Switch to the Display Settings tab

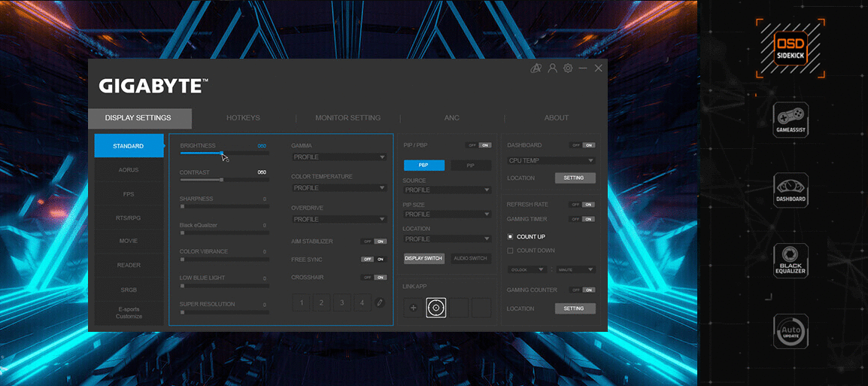(140, 118)
